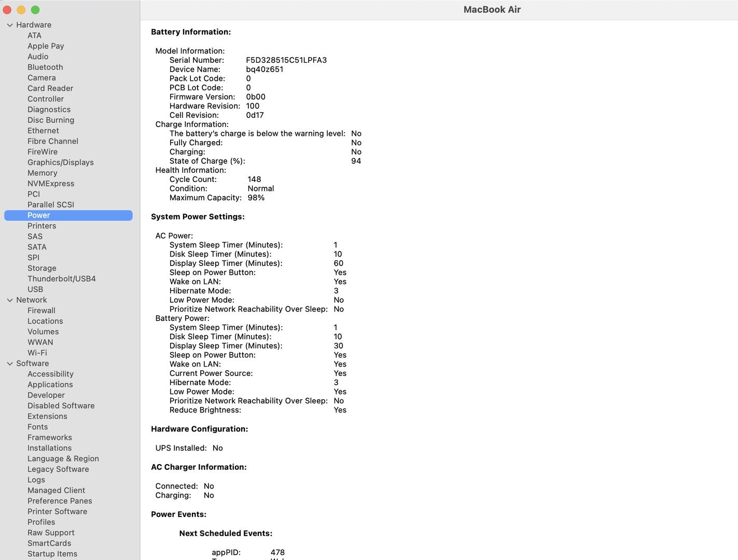Image resolution: width=738 pixels, height=560 pixels.
Task: Open Graphics/Displays info
Action: tap(61, 162)
